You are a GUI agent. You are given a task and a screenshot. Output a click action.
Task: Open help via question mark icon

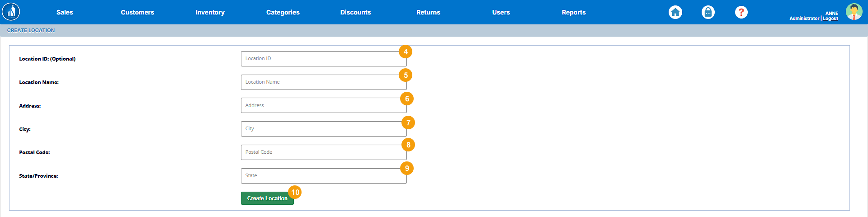[741, 12]
